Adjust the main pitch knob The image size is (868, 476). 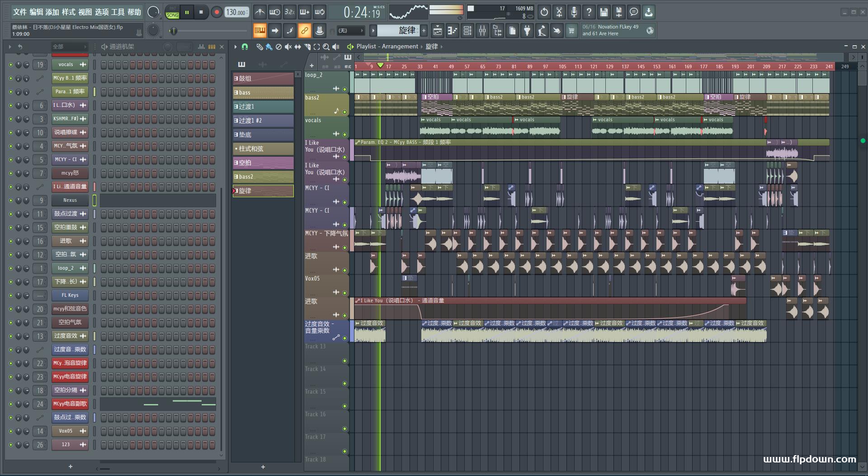pyautogui.click(x=153, y=30)
